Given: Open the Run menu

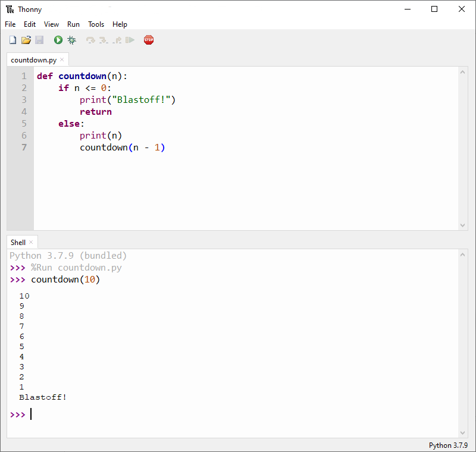Looking at the screenshot, I should [73, 24].
